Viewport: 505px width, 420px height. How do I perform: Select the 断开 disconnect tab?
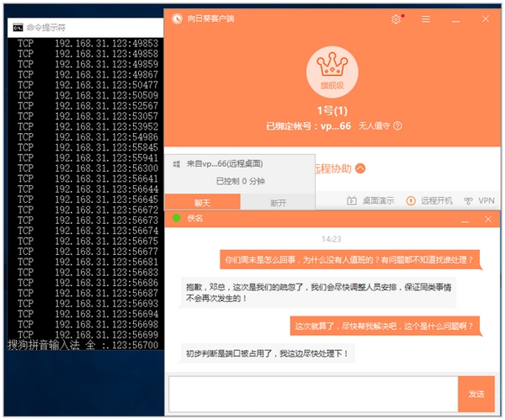coord(279,202)
